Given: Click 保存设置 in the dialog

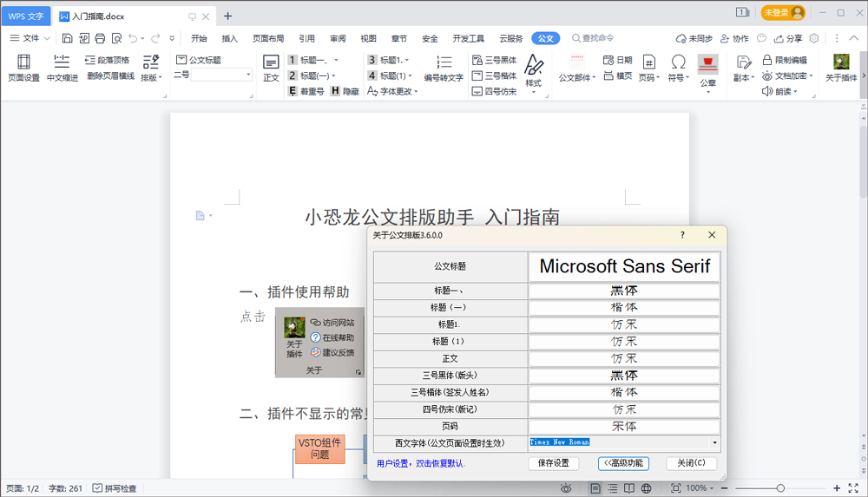Looking at the screenshot, I should click(554, 463).
